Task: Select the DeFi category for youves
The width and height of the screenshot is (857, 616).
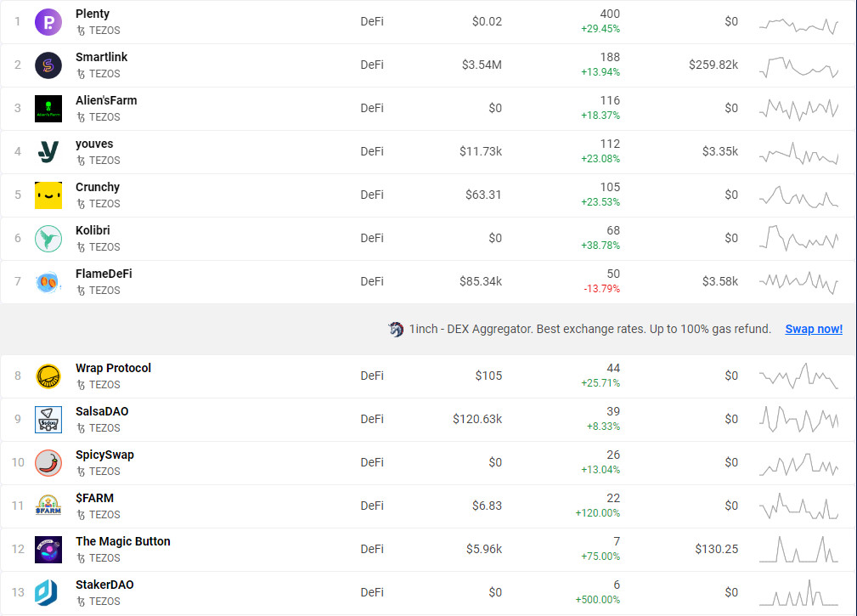Action: point(372,151)
